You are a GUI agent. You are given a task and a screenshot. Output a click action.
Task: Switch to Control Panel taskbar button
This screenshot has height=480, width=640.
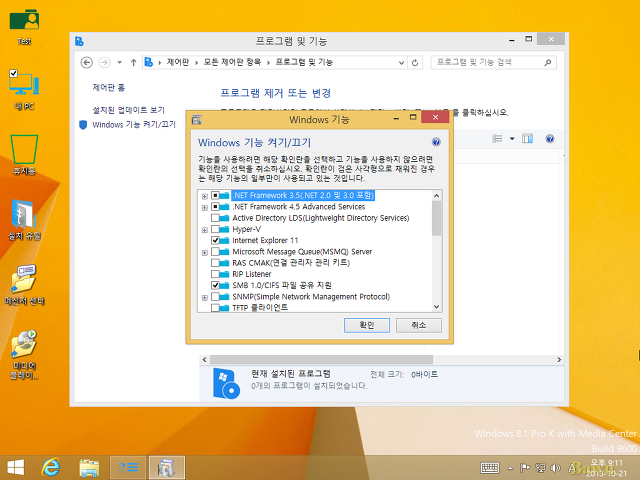click(128, 467)
